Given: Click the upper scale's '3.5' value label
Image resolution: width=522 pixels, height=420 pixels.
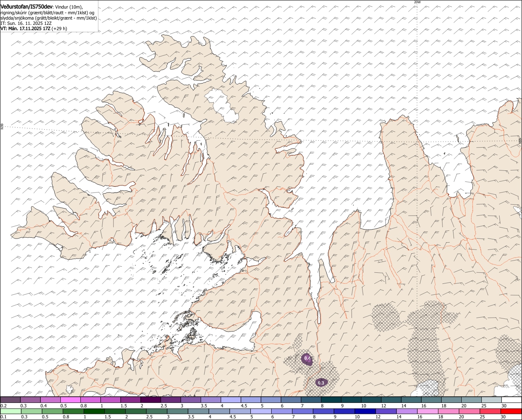Looking at the screenshot, I should pos(203,406).
